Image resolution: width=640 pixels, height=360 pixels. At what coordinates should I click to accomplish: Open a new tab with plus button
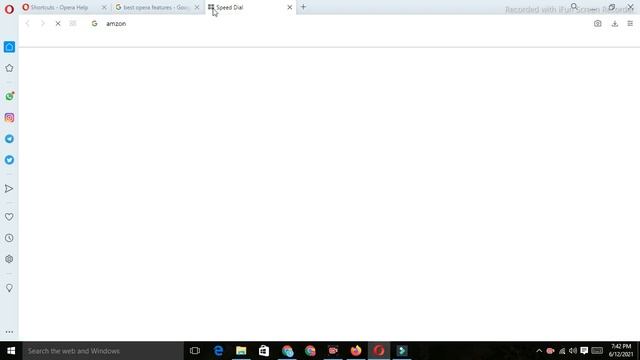[x=303, y=7]
